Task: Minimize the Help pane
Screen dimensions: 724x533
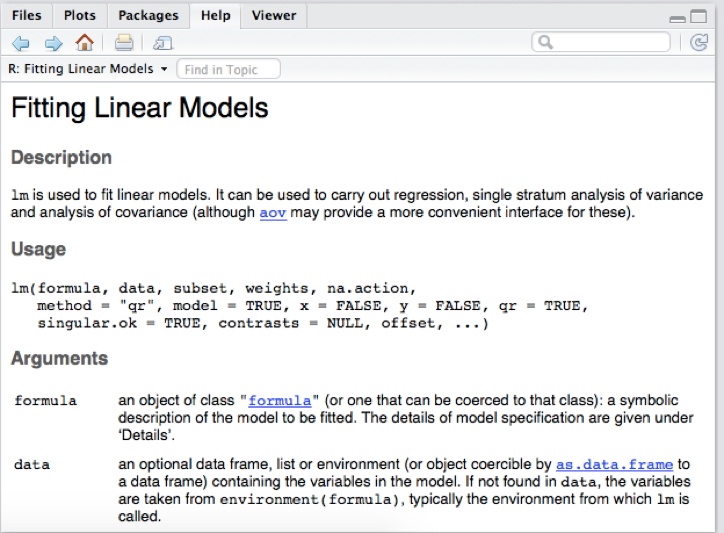Action: click(x=677, y=19)
